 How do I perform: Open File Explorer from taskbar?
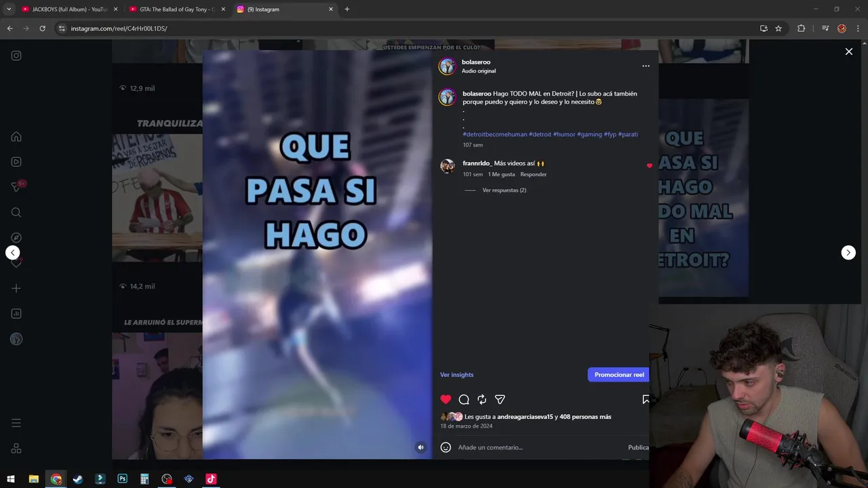pyautogui.click(x=33, y=479)
